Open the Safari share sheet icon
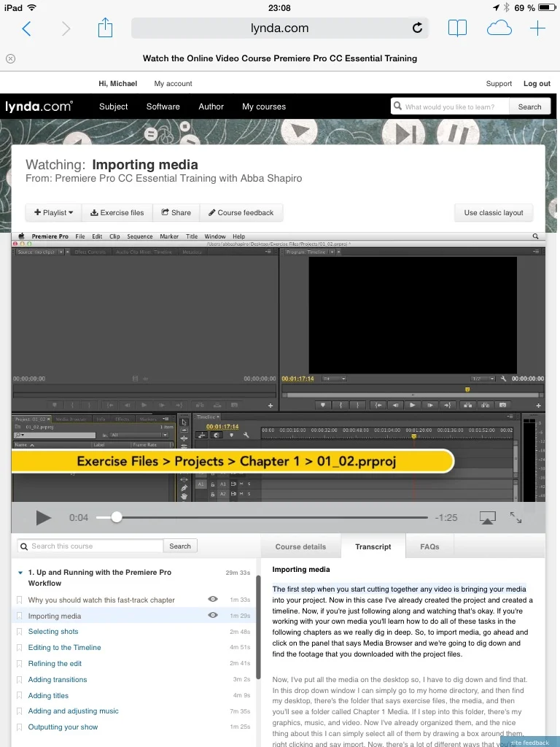This screenshot has height=747, width=560. (x=105, y=28)
